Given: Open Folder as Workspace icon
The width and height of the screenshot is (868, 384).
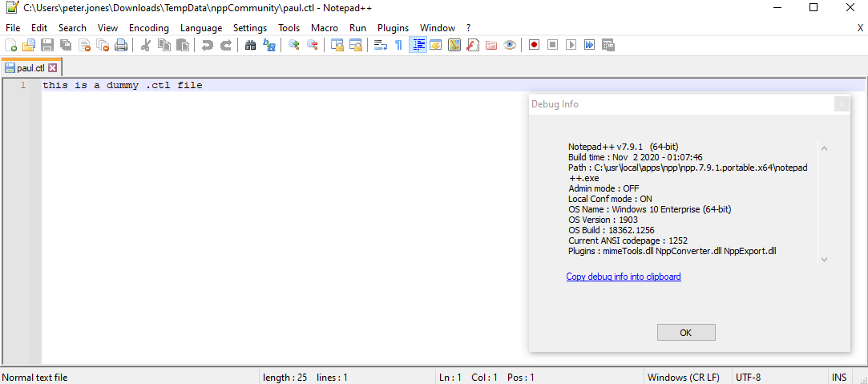Looking at the screenshot, I should [491, 46].
